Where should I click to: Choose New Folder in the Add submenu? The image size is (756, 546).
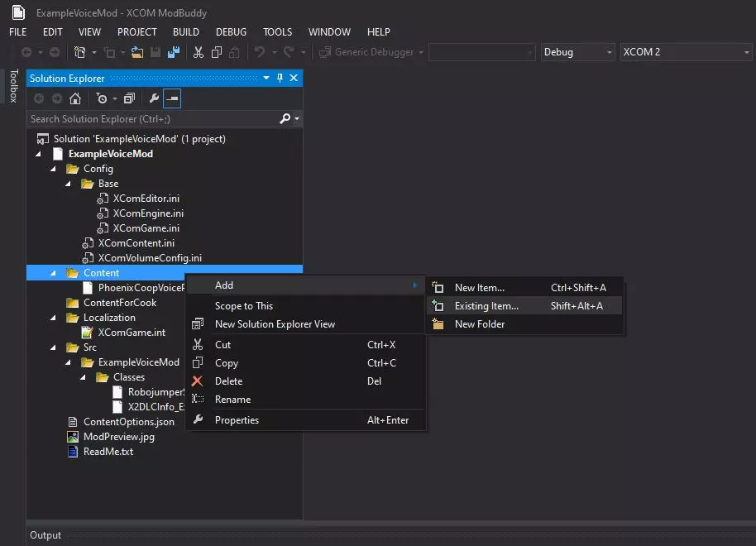(x=479, y=324)
